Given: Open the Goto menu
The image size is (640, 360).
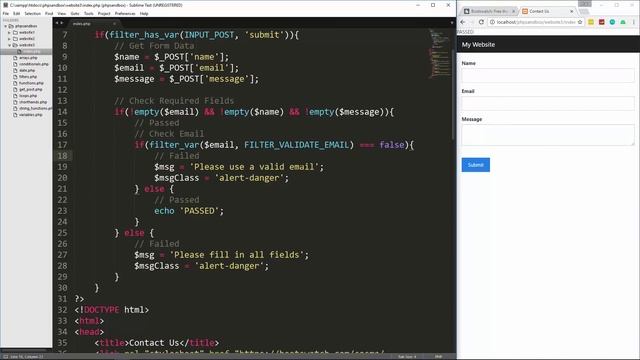Looking at the screenshot, I should [x=75, y=13].
